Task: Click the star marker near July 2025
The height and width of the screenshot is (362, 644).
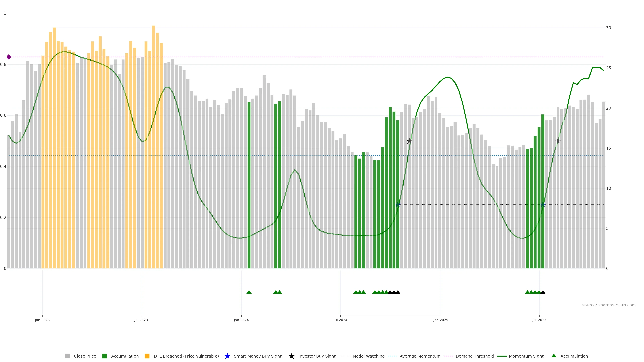Action: click(543, 205)
